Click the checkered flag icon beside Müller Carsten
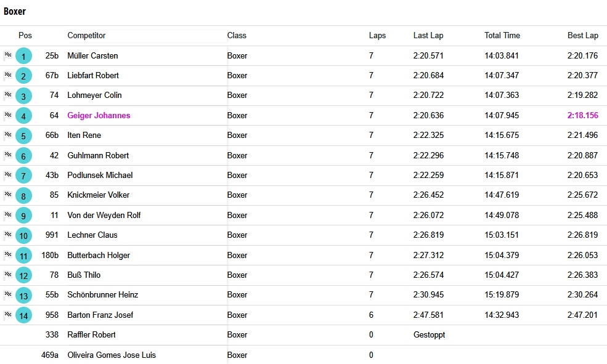The width and height of the screenshot is (607, 364). point(7,55)
